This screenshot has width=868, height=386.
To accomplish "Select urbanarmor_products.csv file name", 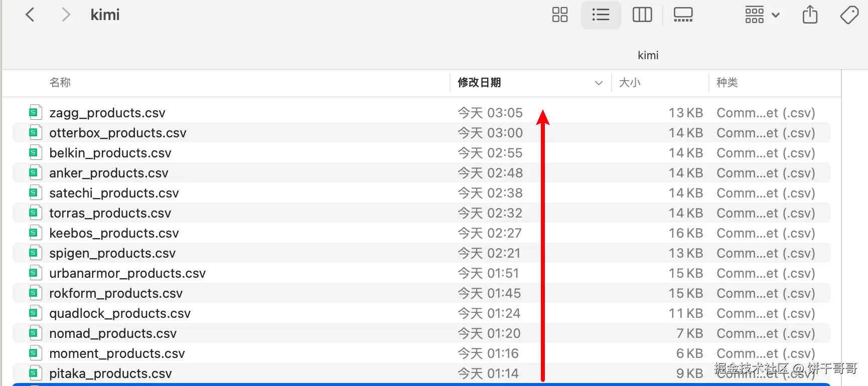I will coord(127,273).
